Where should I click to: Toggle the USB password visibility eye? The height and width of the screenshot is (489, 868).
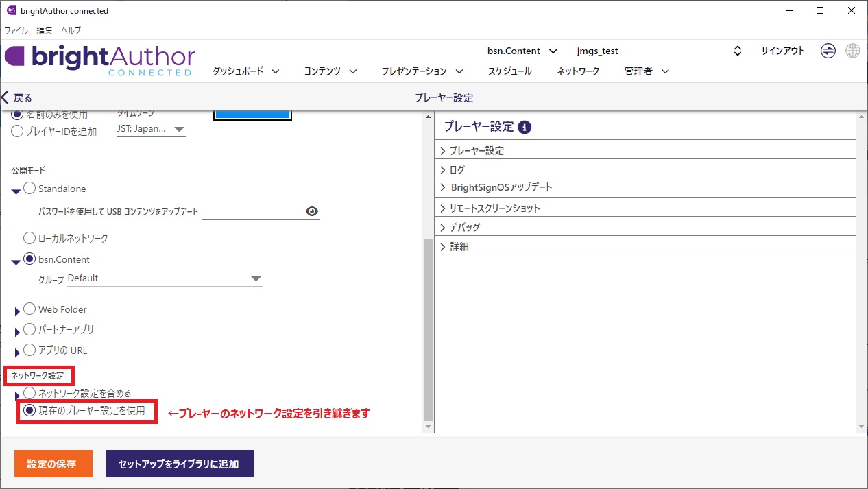coord(312,211)
